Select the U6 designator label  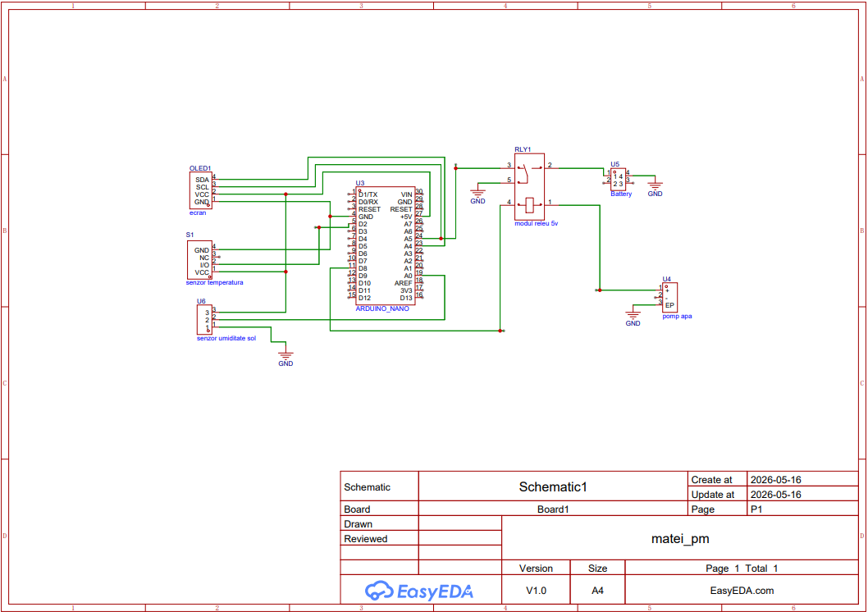(201, 301)
